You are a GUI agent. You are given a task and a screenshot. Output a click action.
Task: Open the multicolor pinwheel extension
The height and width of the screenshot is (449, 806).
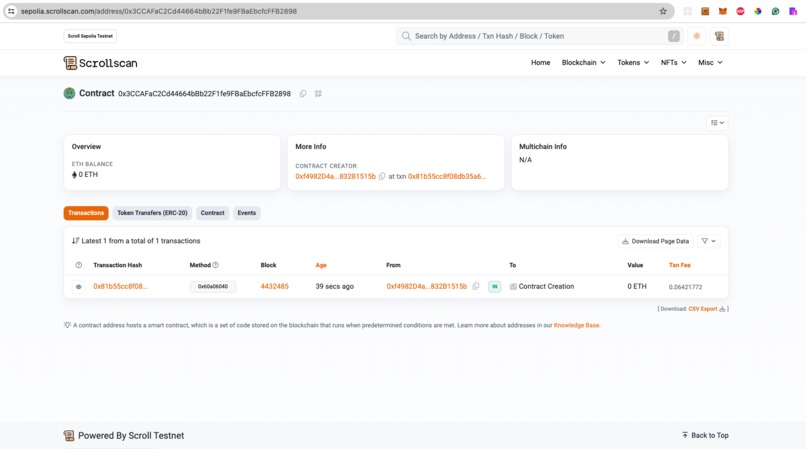758,11
